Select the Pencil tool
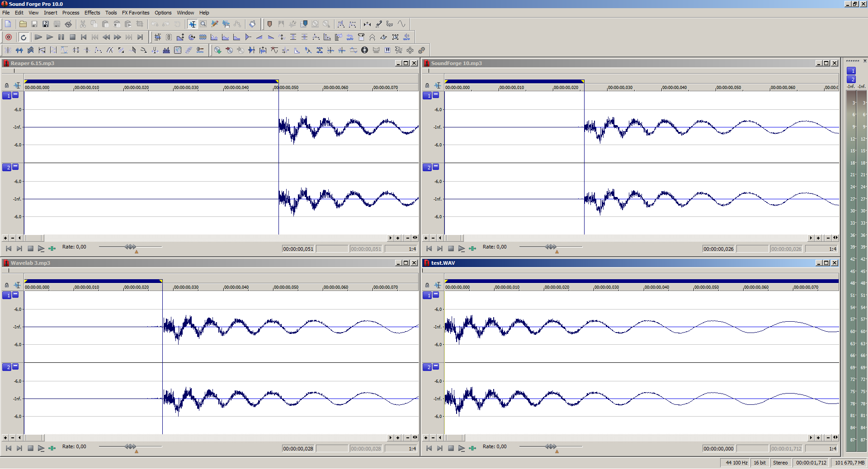 (215, 24)
